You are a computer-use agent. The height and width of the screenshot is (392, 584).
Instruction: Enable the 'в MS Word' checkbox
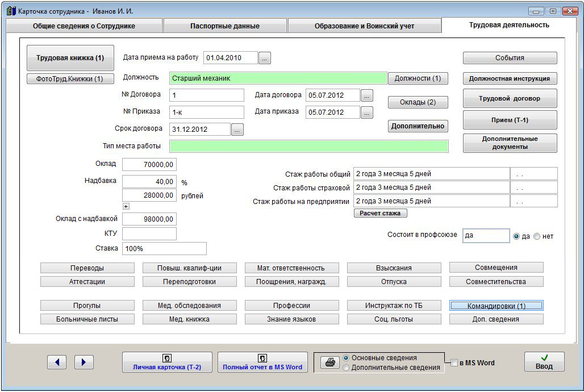pos(454,363)
